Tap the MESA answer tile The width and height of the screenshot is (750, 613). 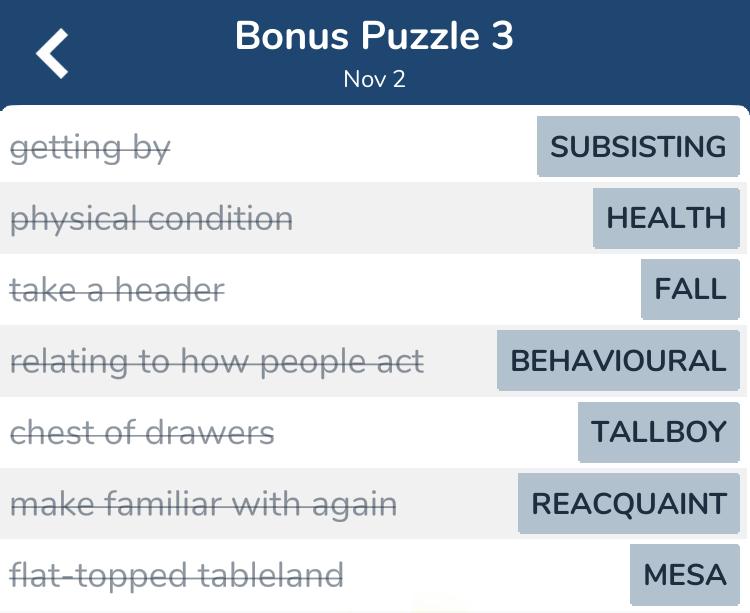(x=684, y=575)
